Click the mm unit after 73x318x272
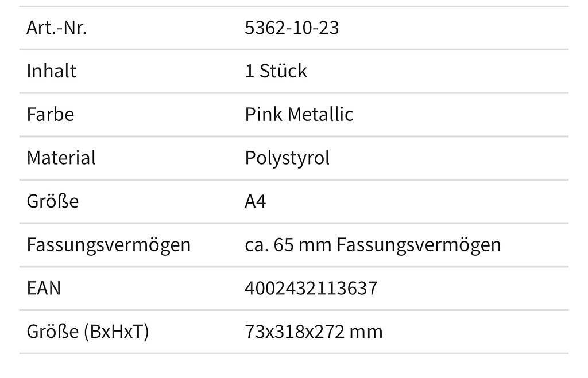588x378 pixels. [x=366, y=333]
